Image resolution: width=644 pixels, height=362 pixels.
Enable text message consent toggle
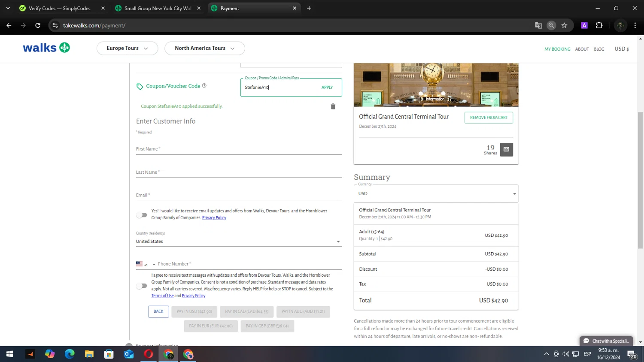142,286
